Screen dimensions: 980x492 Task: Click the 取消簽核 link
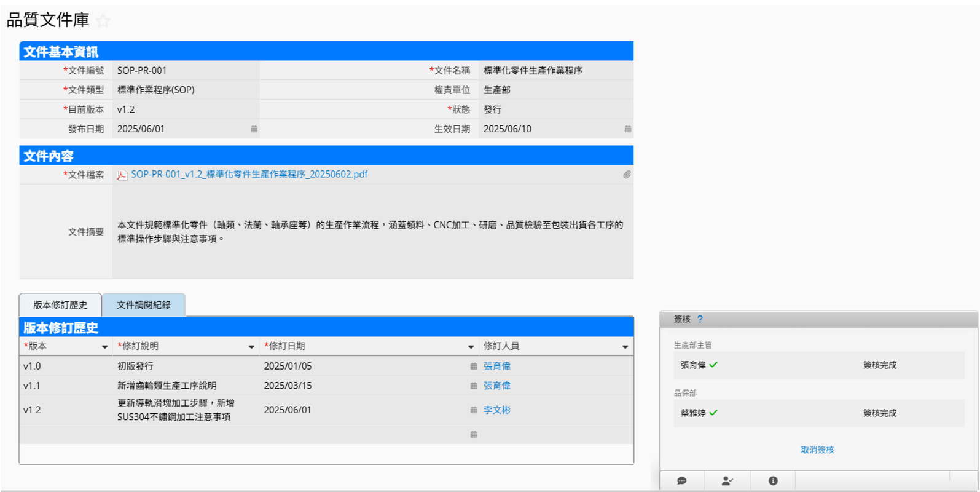(x=817, y=450)
